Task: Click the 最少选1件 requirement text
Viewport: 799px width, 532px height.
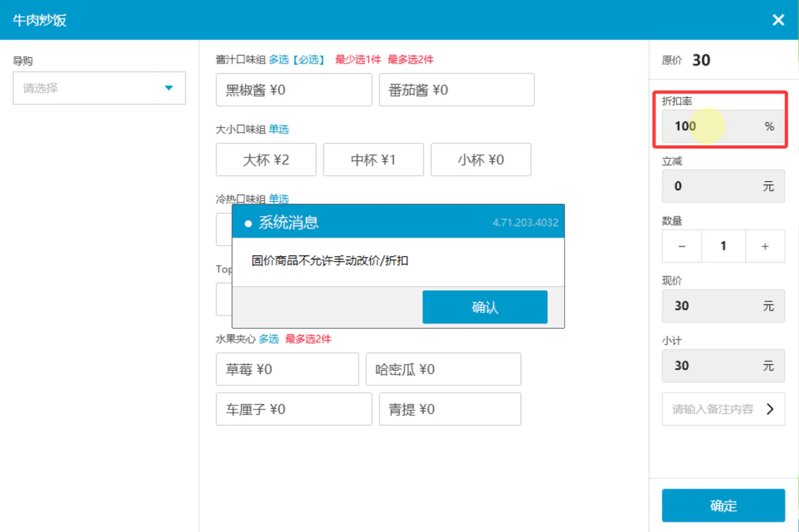Action: [358, 60]
